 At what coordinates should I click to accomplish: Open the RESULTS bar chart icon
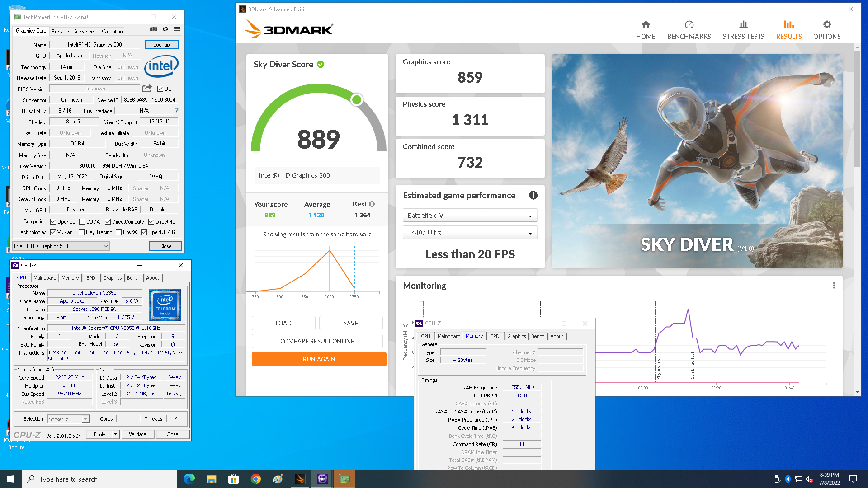pos(789,24)
